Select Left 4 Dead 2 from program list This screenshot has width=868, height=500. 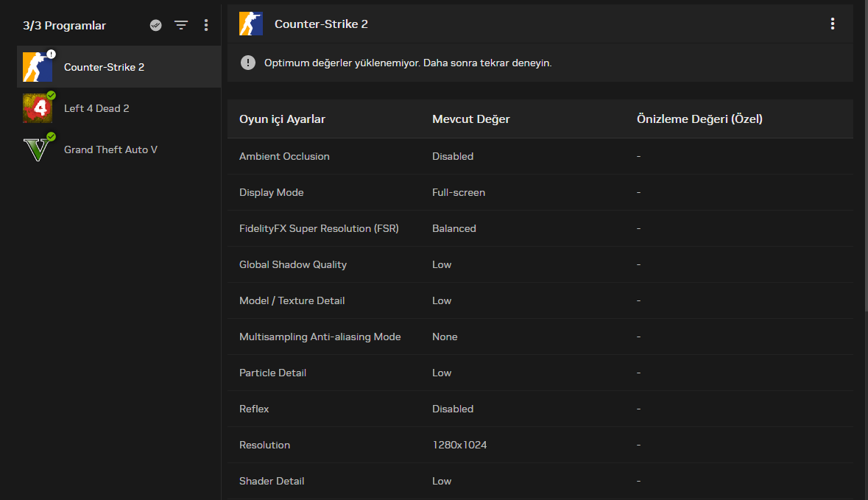96,108
